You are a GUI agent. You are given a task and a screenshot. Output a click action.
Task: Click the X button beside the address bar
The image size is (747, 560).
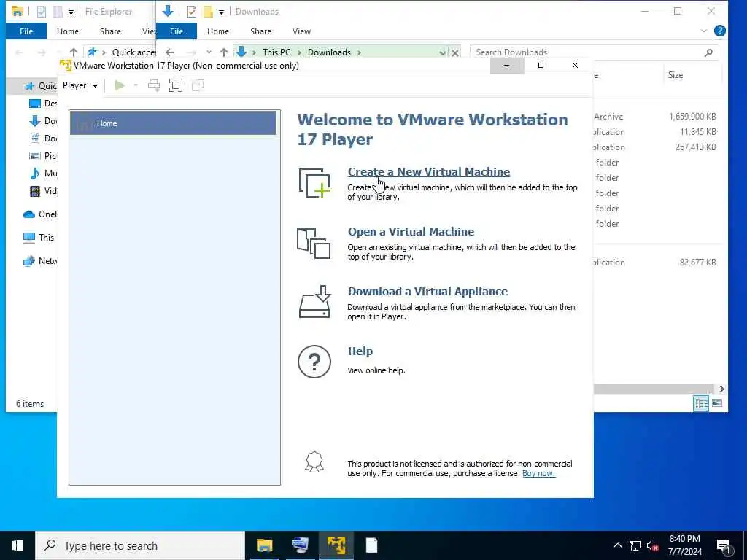[x=455, y=52]
